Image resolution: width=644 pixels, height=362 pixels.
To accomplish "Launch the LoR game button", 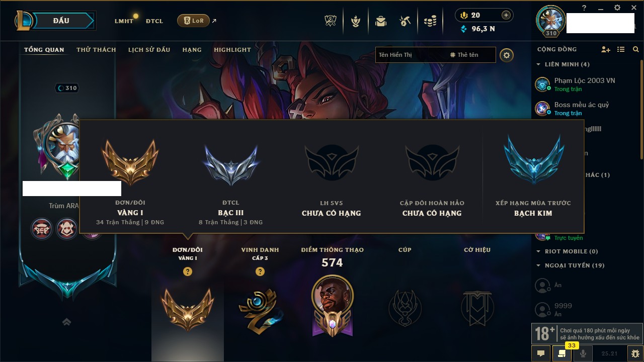I will coord(193,21).
